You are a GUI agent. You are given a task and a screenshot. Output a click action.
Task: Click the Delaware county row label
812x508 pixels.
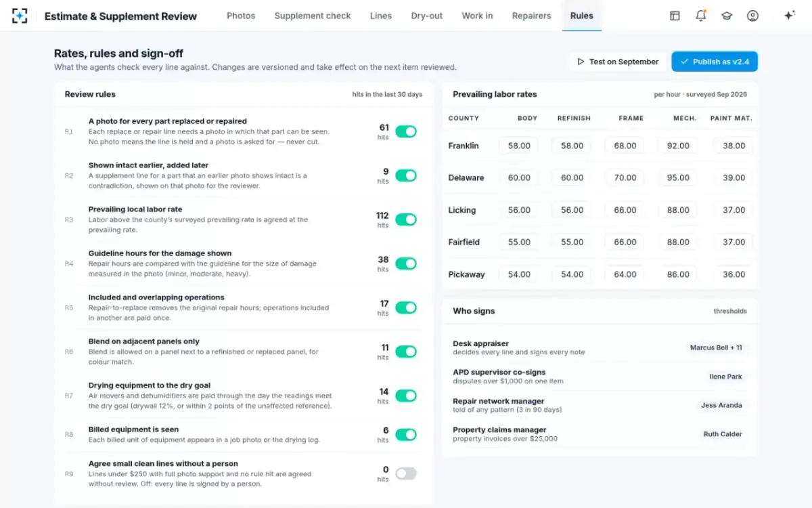click(466, 177)
